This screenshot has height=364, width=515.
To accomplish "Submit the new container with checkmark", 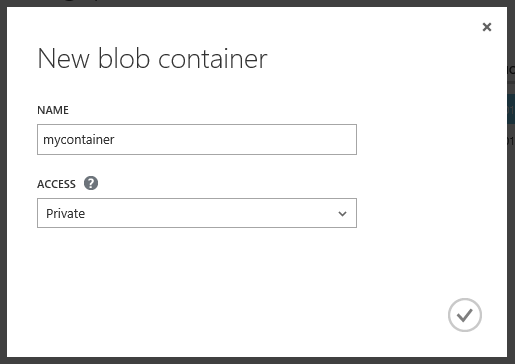I will (x=465, y=315).
